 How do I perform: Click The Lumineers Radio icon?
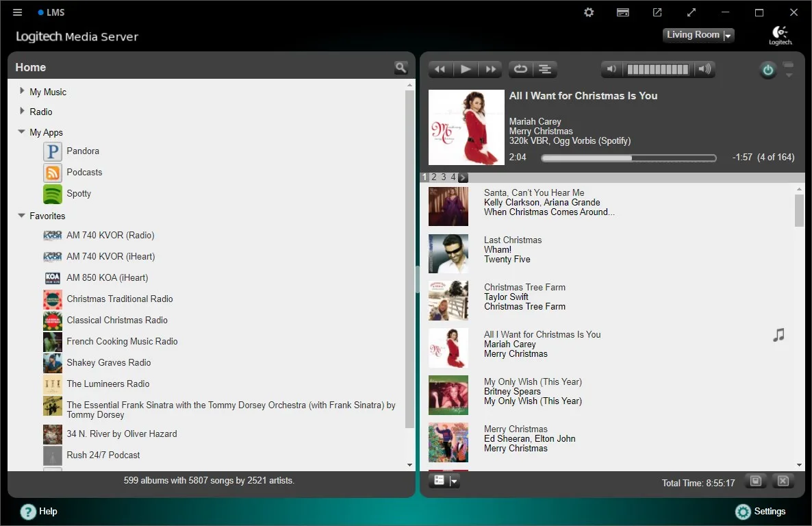52,384
